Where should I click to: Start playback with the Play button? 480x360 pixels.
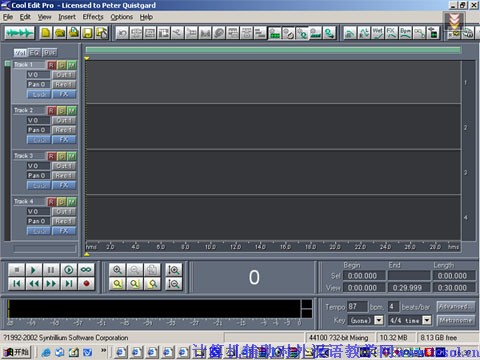click(33, 270)
